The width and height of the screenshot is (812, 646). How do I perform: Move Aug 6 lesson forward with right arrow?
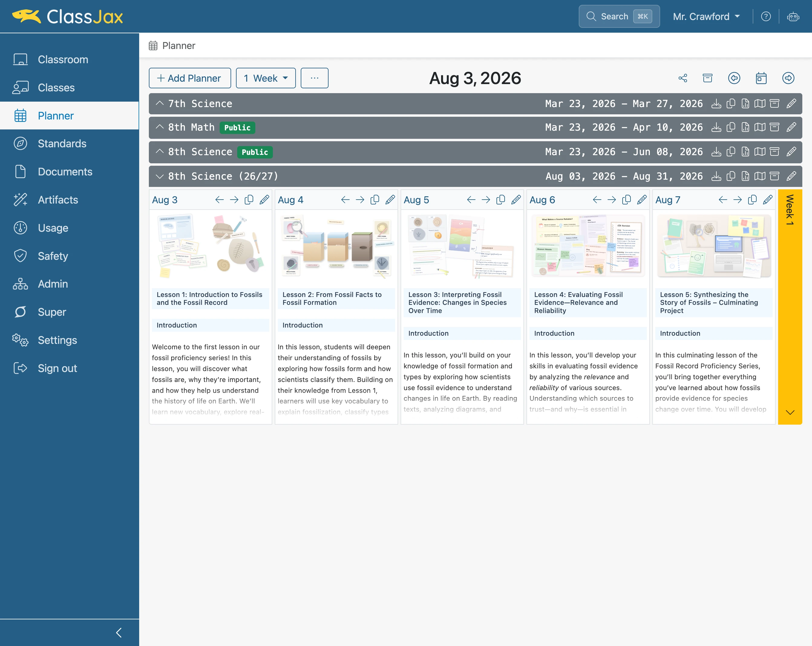(612, 200)
